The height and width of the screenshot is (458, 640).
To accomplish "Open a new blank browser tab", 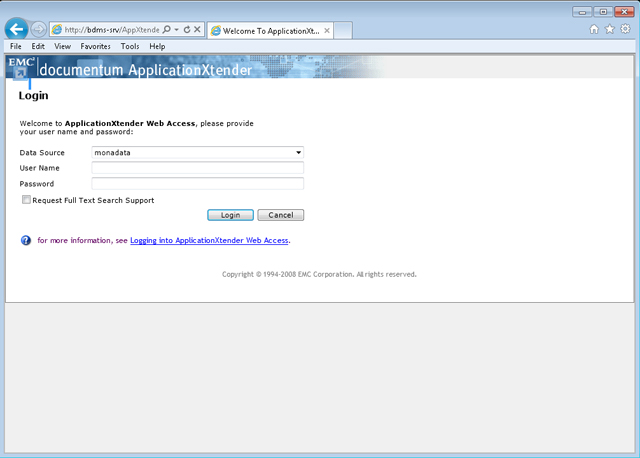I will pyautogui.click(x=343, y=31).
